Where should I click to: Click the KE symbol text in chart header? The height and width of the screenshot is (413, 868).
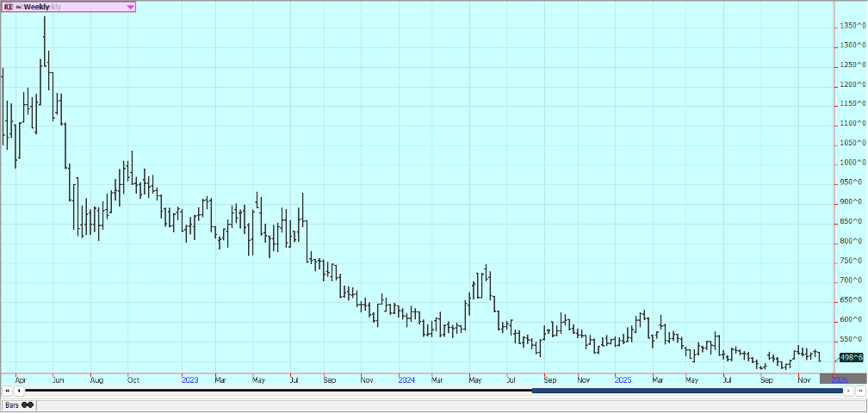[9, 7]
